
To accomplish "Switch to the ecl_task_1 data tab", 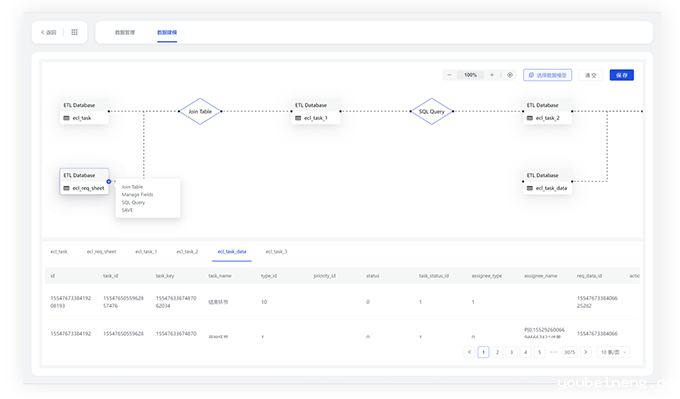I will 146,252.
